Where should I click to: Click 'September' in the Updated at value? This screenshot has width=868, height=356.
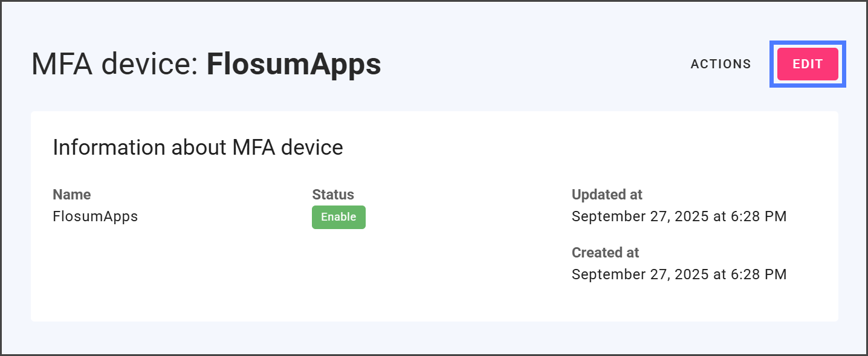[x=606, y=216]
